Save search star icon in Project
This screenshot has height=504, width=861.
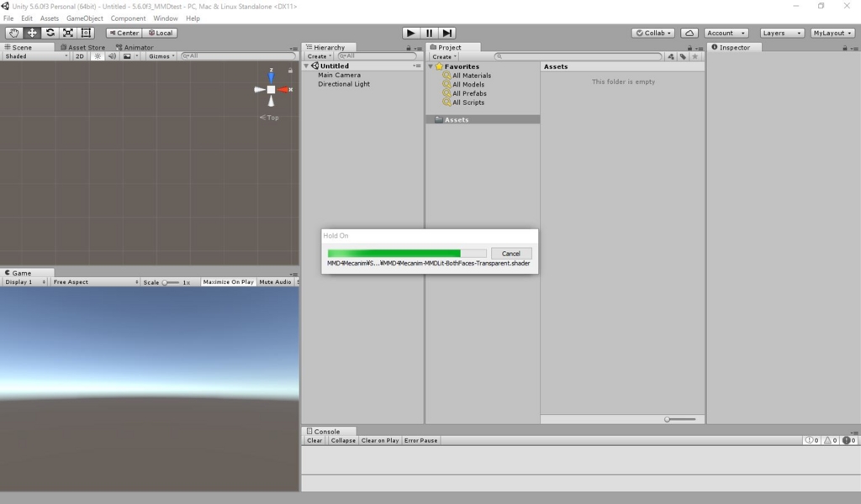(x=695, y=56)
